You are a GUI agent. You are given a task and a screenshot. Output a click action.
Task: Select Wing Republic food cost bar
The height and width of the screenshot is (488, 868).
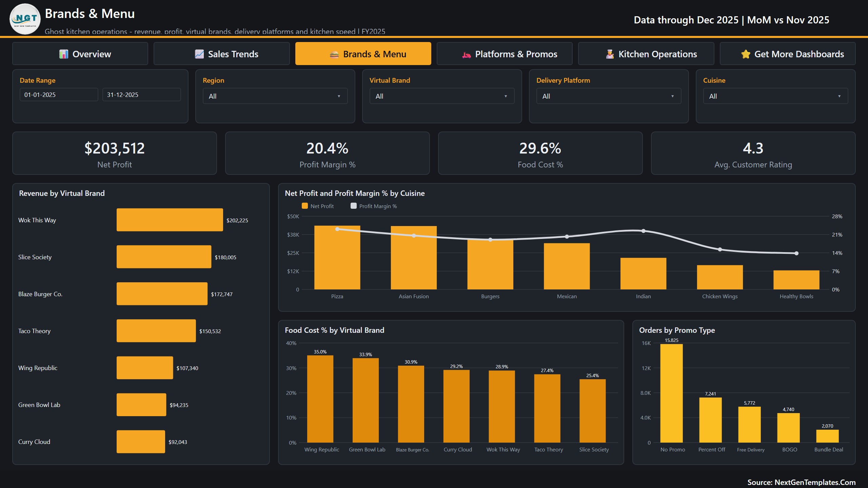pyautogui.click(x=320, y=399)
